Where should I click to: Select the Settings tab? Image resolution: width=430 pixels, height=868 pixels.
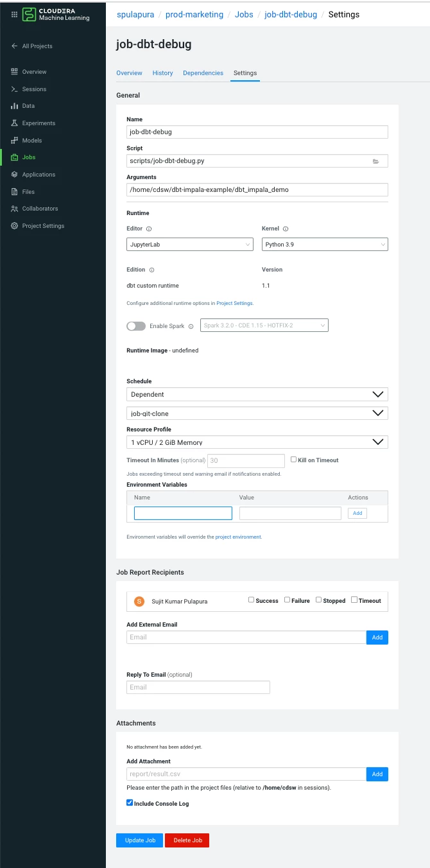click(x=245, y=73)
